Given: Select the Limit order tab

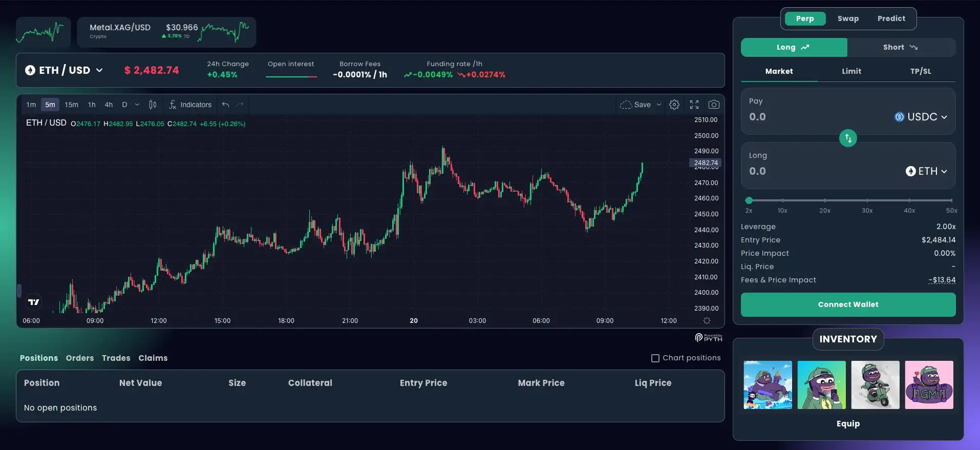Looking at the screenshot, I should [851, 71].
